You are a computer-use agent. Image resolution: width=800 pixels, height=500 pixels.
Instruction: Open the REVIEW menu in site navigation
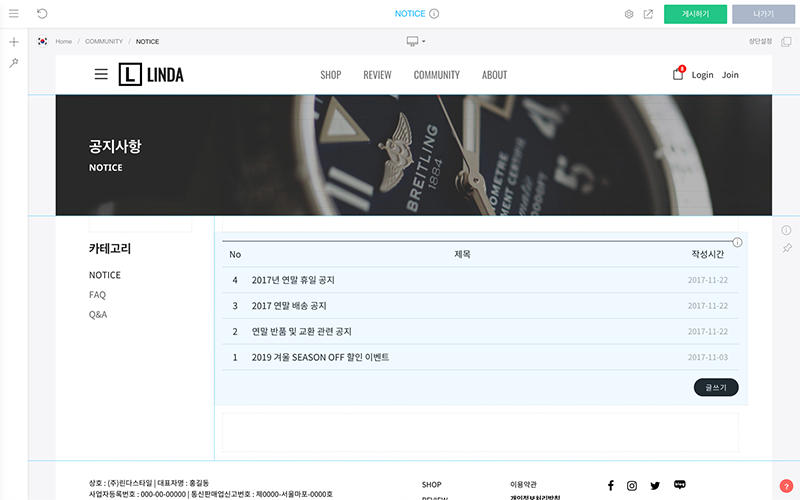coord(377,75)
